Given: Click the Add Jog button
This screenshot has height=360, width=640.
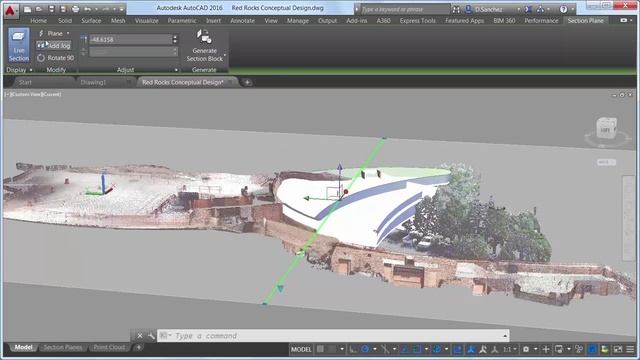Looking at the screenshot, I should 54,46.
